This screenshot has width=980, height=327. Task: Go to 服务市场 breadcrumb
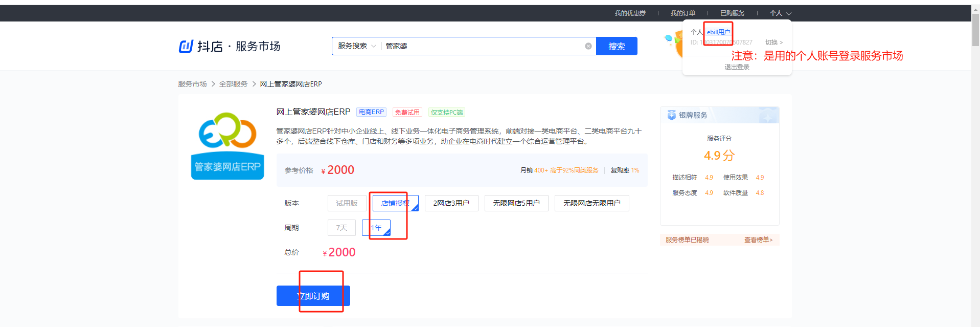(192, 84)
